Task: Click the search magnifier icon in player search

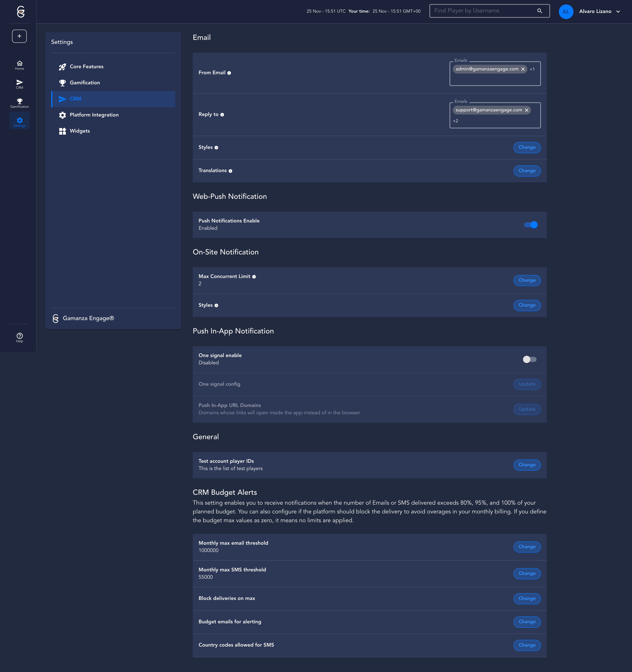Action: point(539,11)
